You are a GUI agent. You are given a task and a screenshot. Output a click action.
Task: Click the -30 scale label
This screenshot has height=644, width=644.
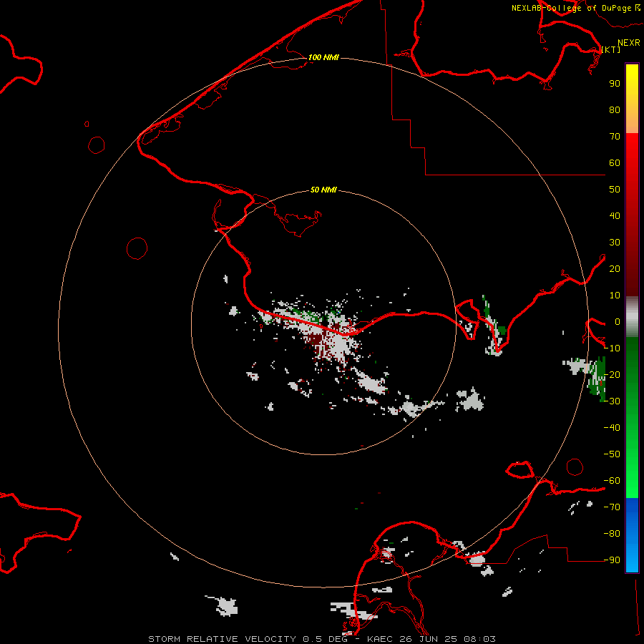click(612, 401)
